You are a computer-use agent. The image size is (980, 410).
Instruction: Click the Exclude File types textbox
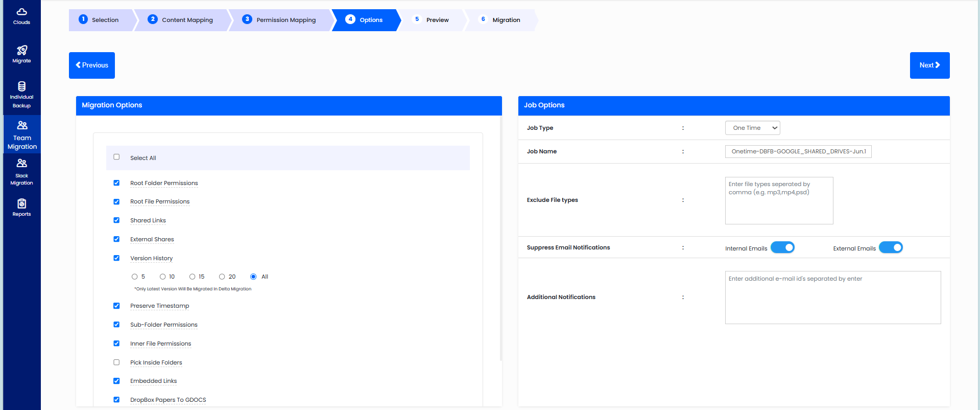779,200
